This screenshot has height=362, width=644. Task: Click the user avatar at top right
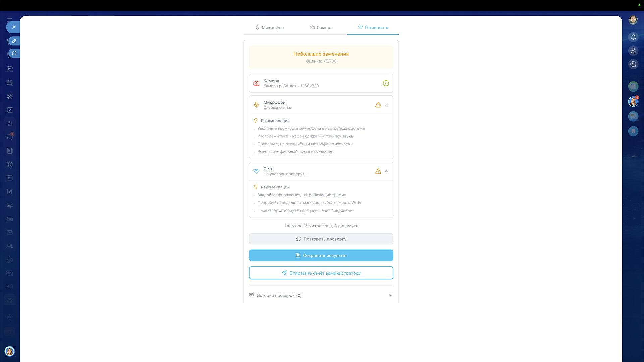[633, 20]
